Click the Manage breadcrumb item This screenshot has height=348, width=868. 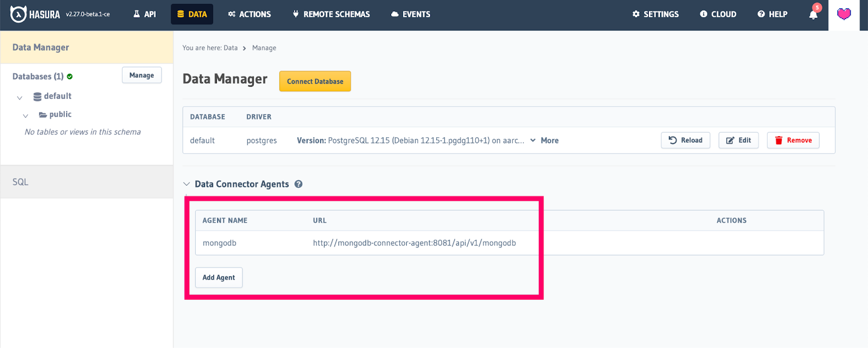point(264,48)
